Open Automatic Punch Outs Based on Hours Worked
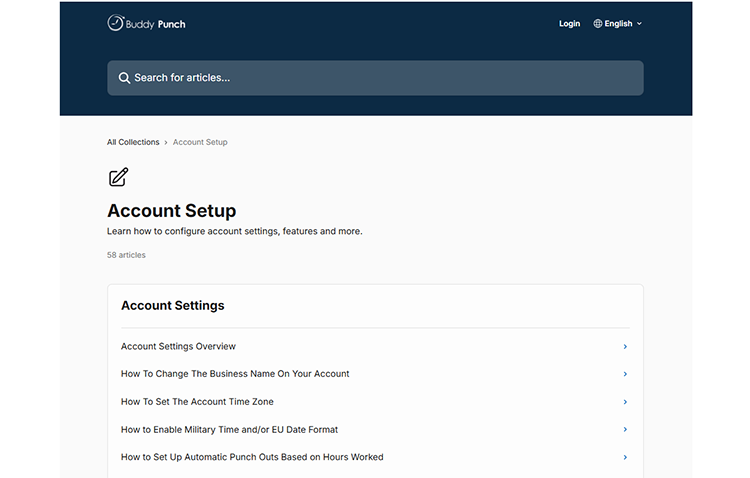750x478 pixels. 252,457
